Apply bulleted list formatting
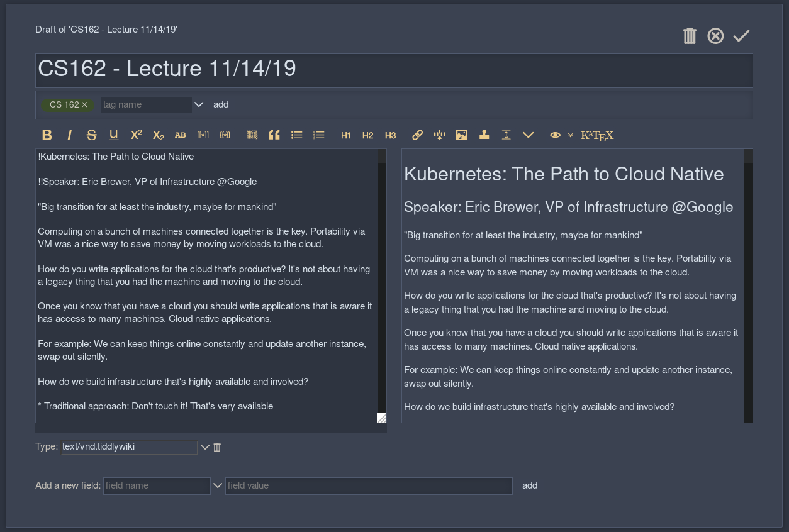 click(297, 135)
